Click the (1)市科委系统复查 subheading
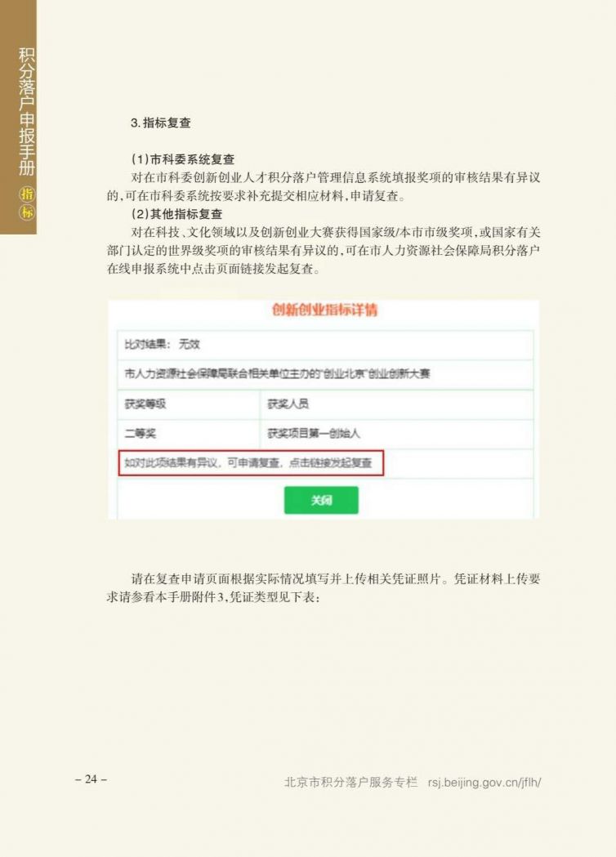 tap(182, 159)
